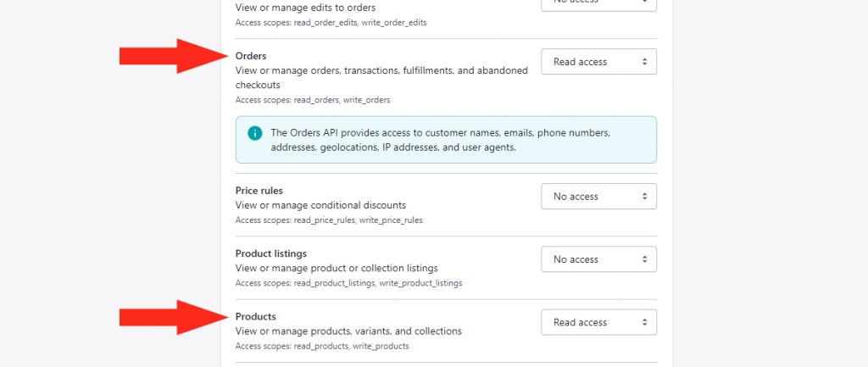Click the Orders description about transactions and fulfillments

pyautogui.click(x=381, y=78)
